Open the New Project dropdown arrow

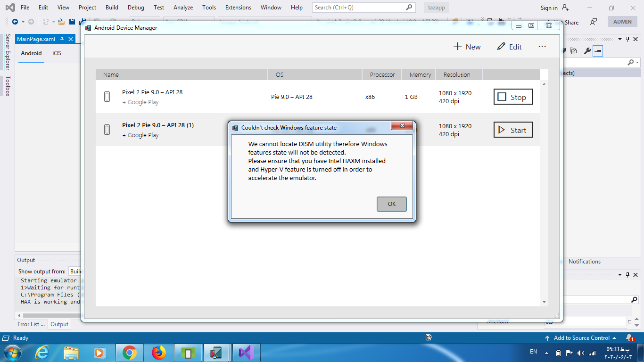tap(54, 22)
